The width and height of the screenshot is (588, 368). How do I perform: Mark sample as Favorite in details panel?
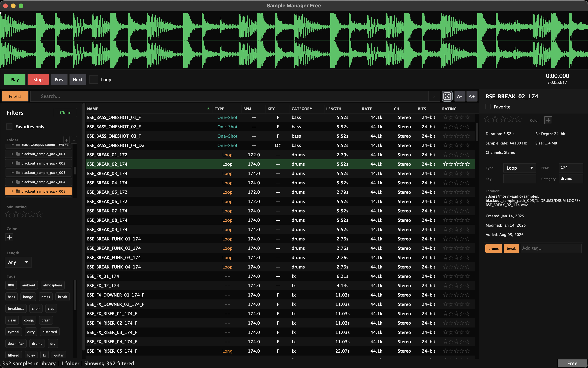coord(488,107)
